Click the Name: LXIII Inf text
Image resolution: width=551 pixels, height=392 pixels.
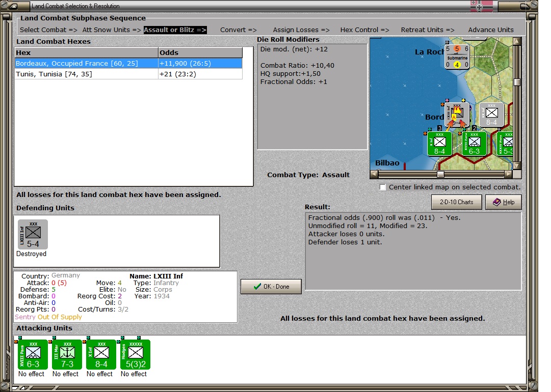point(156,276)
